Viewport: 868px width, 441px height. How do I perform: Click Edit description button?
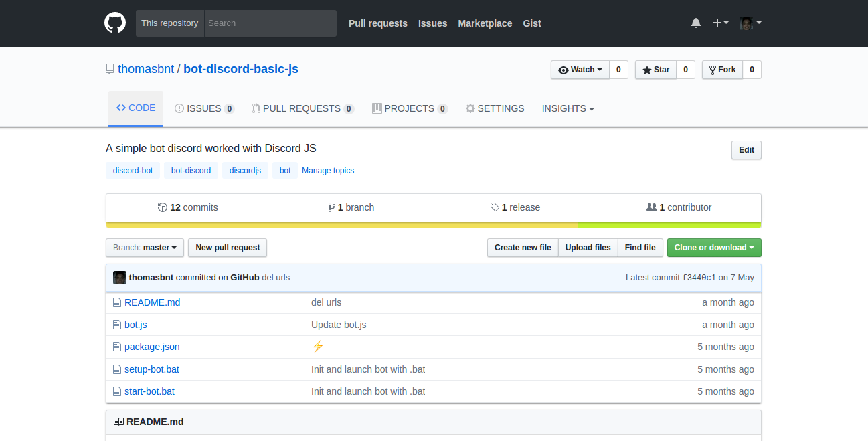746,150
